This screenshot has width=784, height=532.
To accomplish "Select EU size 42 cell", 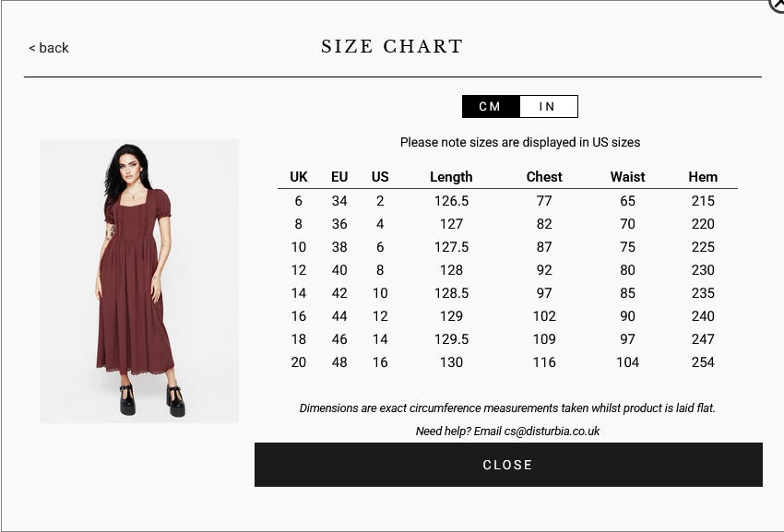I will pyautogui.click(x=339, y=293).
